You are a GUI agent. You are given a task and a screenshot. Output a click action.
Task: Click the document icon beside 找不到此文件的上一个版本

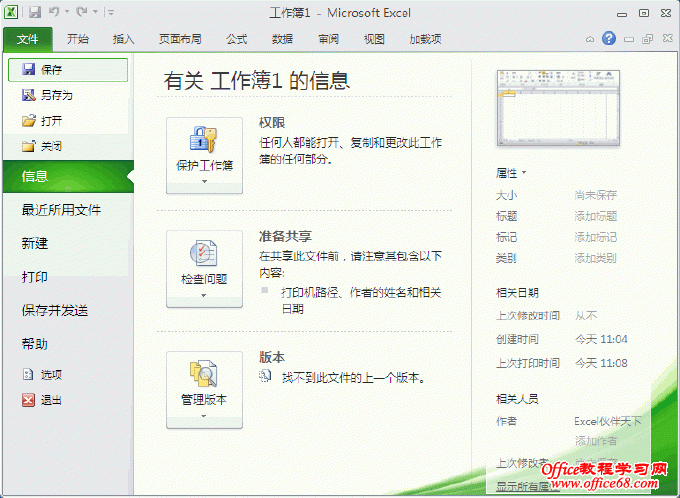(x=265, y=376)
